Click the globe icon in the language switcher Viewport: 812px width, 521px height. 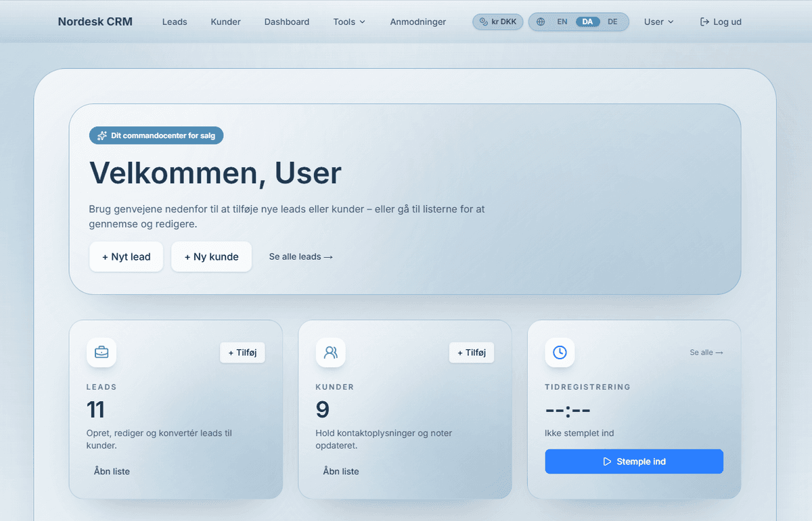[x=540, y=21]
